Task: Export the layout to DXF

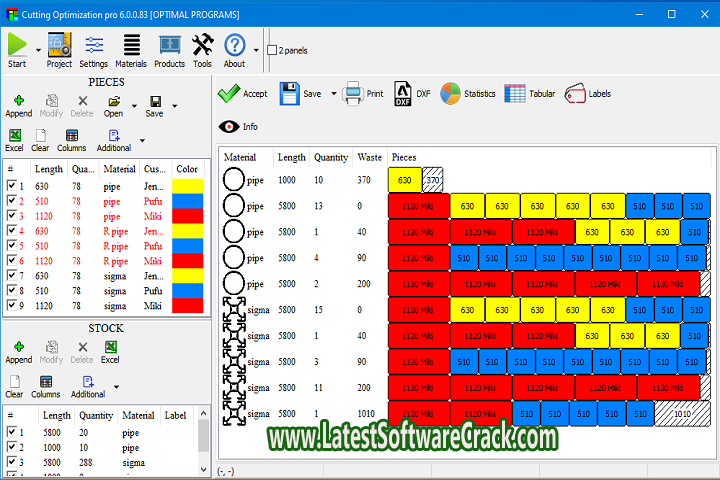Action: pyautogui.click(x=412, y=94)
